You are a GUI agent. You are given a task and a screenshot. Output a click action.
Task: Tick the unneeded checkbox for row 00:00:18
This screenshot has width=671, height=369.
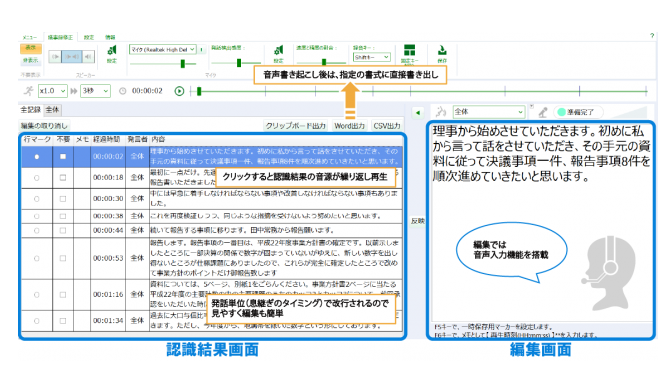[63, 177]
